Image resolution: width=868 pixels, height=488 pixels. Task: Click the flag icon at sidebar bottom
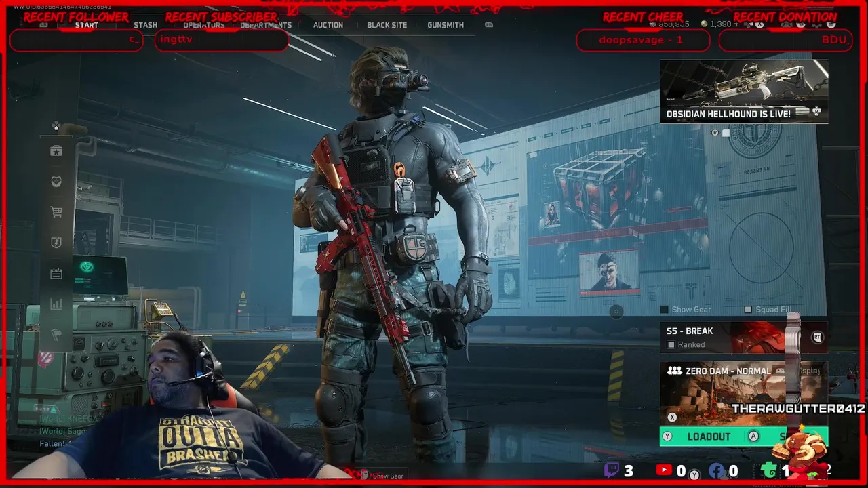56,335
